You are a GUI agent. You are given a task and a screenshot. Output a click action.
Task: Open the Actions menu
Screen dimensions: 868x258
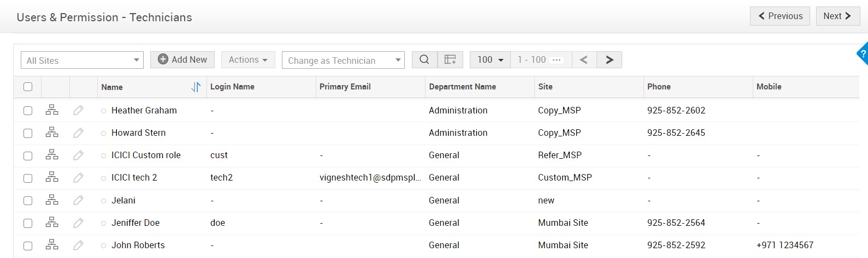click(248, 59)
